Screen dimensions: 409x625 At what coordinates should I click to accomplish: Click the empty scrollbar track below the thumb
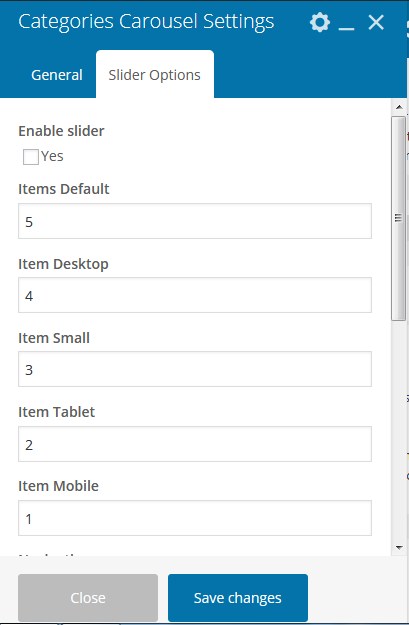pyautogui.click(x=399, y=430)
